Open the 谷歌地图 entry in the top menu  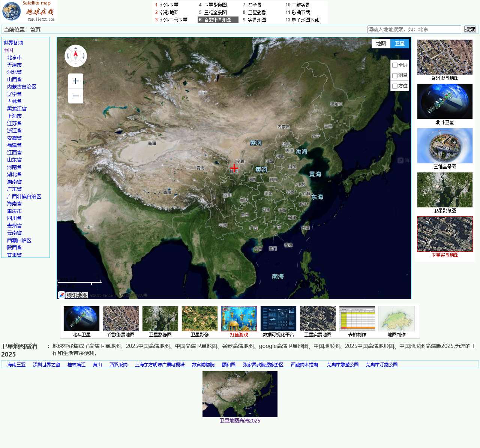pos(170,12)
